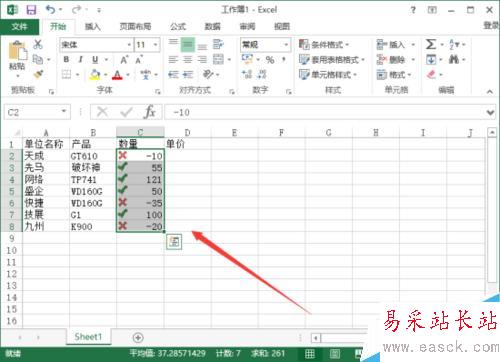The height and width of the screenshot is (362, 500).
Task: Open Format as Table menu
Action: pyautogui.click(x=332, y=60)
